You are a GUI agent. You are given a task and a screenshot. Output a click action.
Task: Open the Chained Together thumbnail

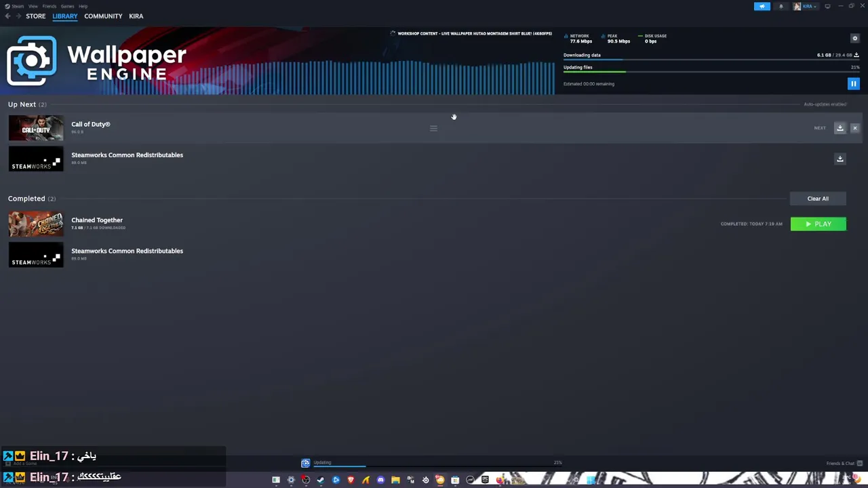(36, 224)
